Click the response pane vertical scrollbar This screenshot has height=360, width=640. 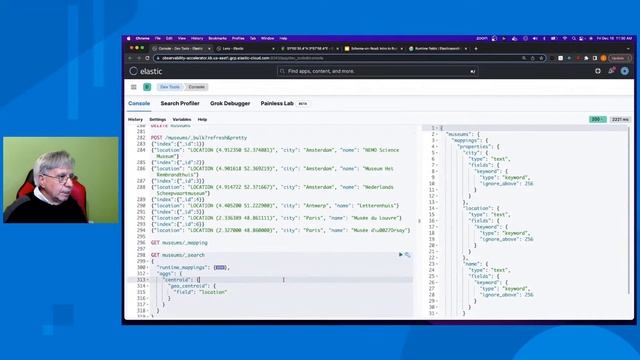629,210
